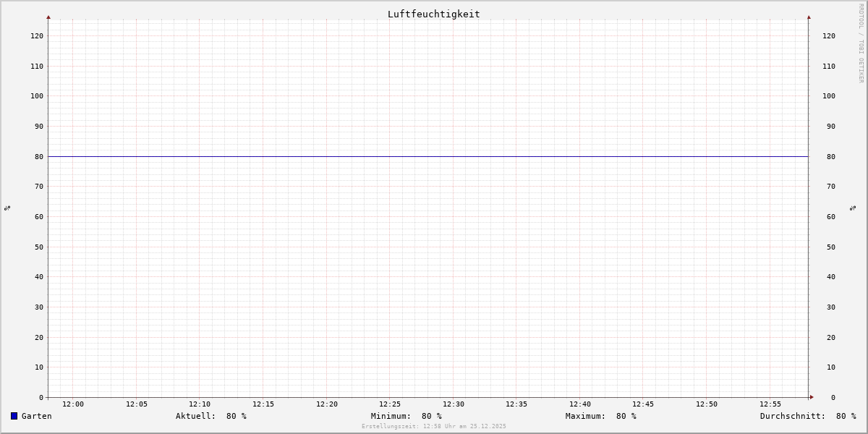Select the Aktuell: 80 % value

211,416
